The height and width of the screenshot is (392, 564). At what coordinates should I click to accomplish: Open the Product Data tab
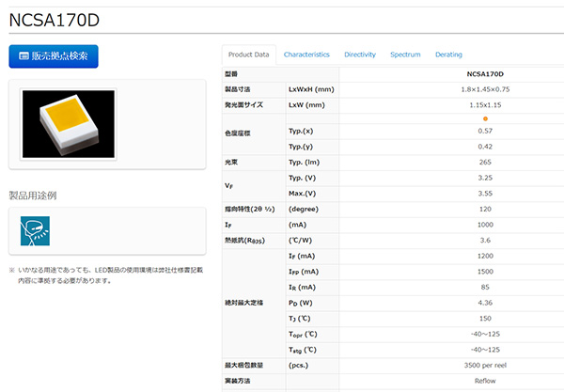pyautogui.click(x=248, y=55)
